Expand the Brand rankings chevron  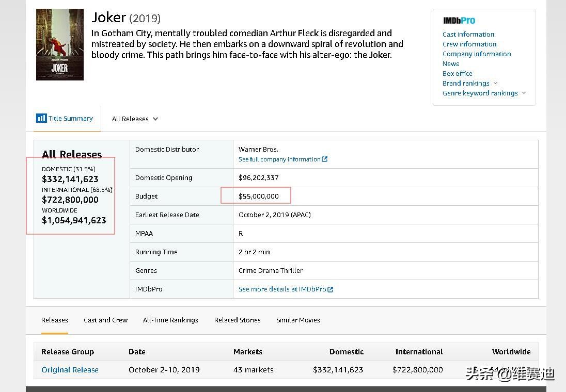pos(496,83)
